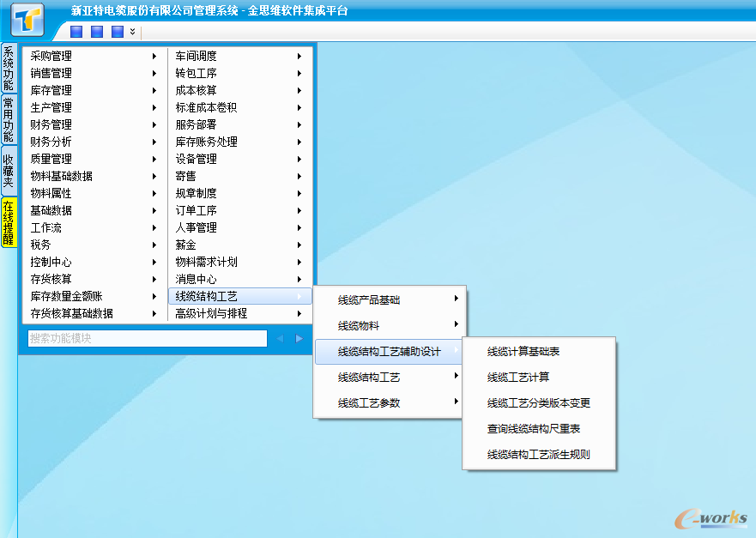Open 线缆计算基础表
The height and width of the screenshot is (538, 756).
point(539,352)
